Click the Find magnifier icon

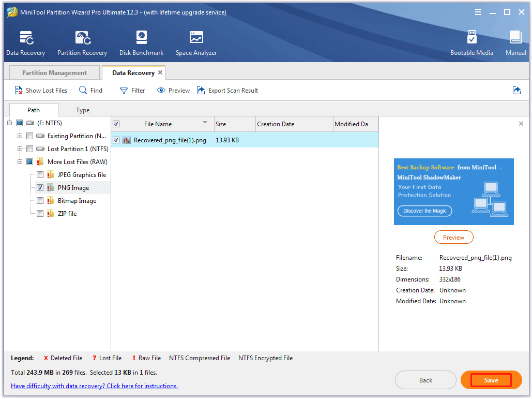click(x=83, y=90)
